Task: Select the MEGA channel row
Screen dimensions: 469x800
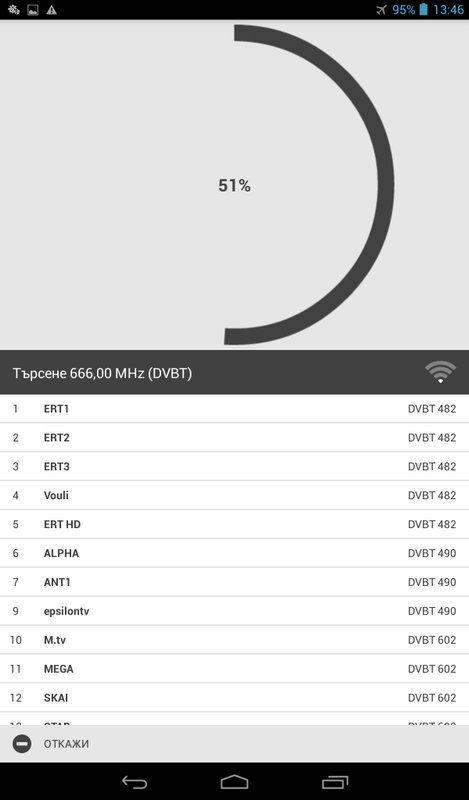Action: [x=234, y=669]
